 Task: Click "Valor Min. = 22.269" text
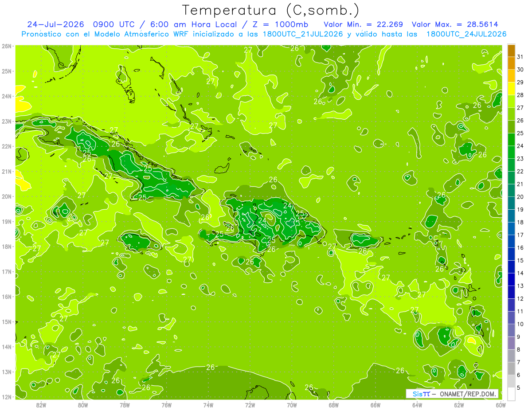click(x=363, y=24)
